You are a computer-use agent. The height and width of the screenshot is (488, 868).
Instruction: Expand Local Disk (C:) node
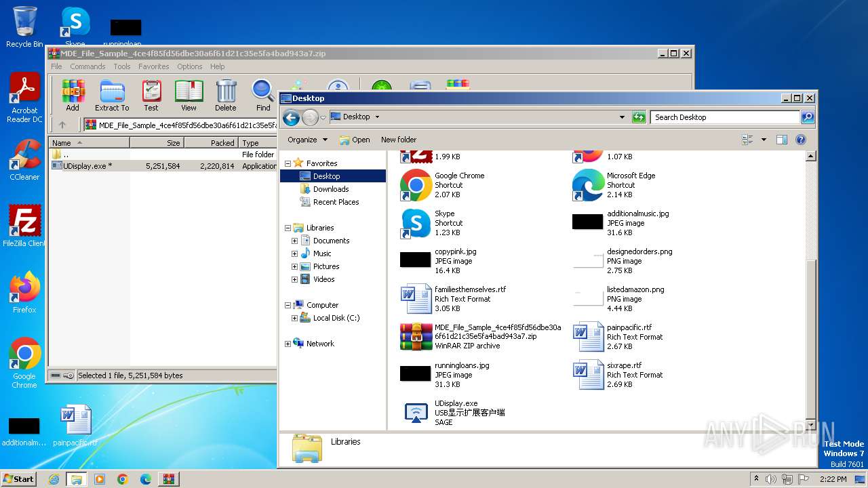(x=294, y=318)
